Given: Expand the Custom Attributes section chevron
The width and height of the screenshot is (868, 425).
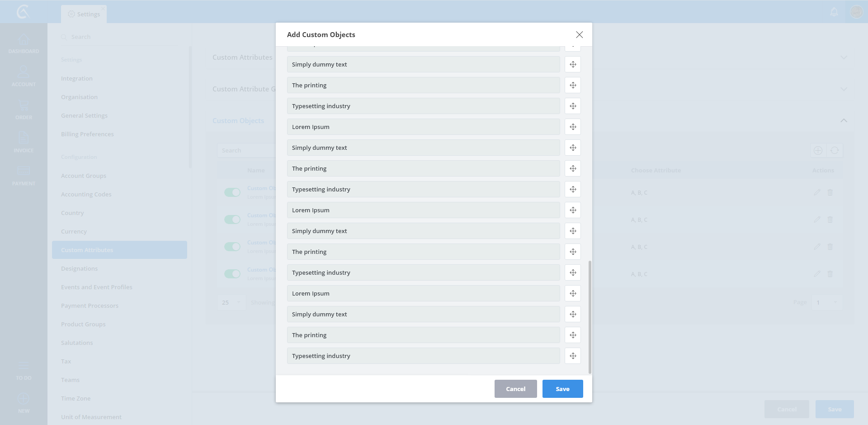Looking at the screenshot, I should click(x=844, y=57).
